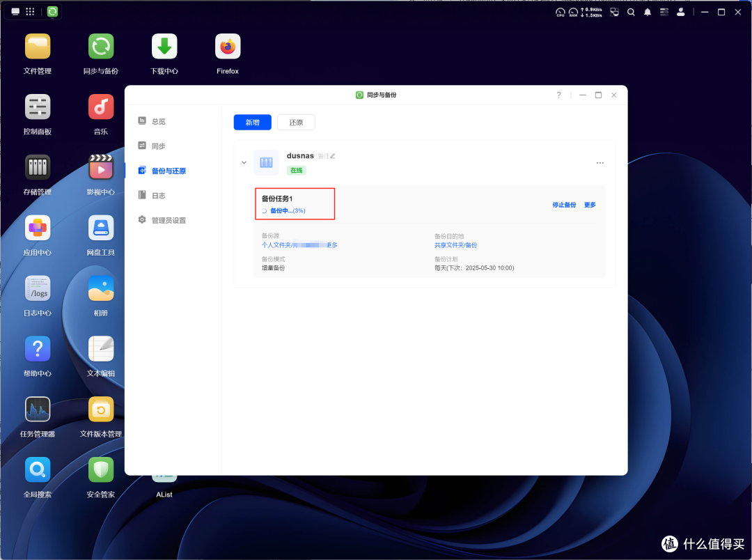This screenshot has height=560, width=752.
Task: Click the 还原 button
Action: [296, 123]
